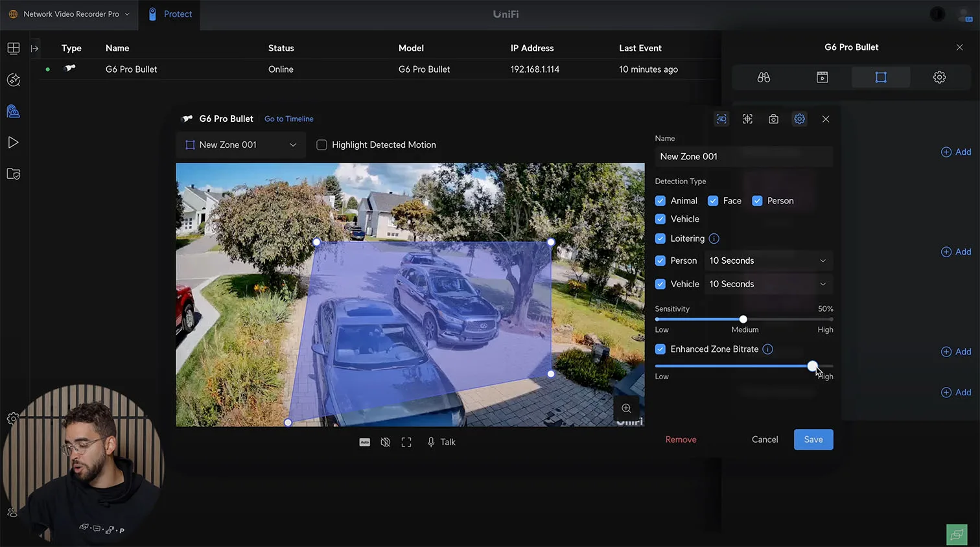Click the bottom-left zone corner handle

(288, 423)
